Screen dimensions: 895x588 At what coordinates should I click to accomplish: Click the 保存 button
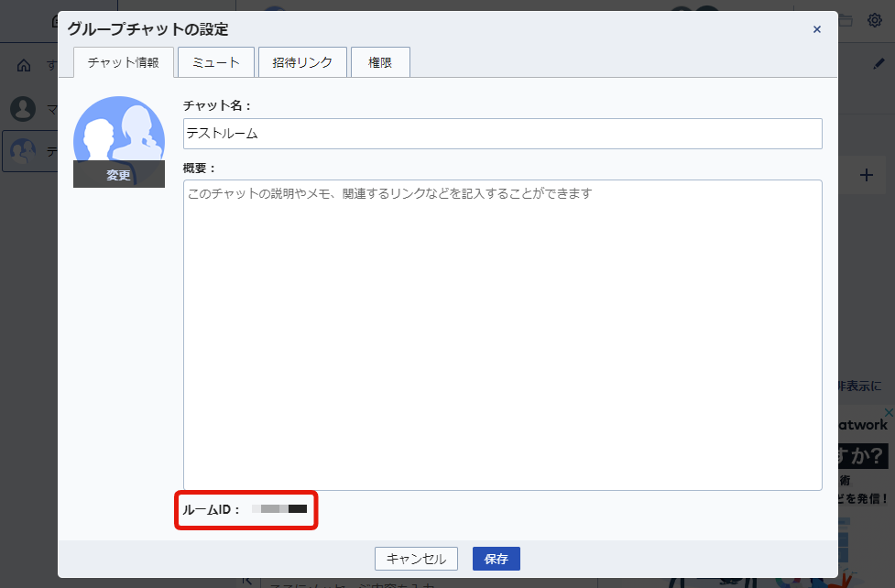tap(496, 559)
